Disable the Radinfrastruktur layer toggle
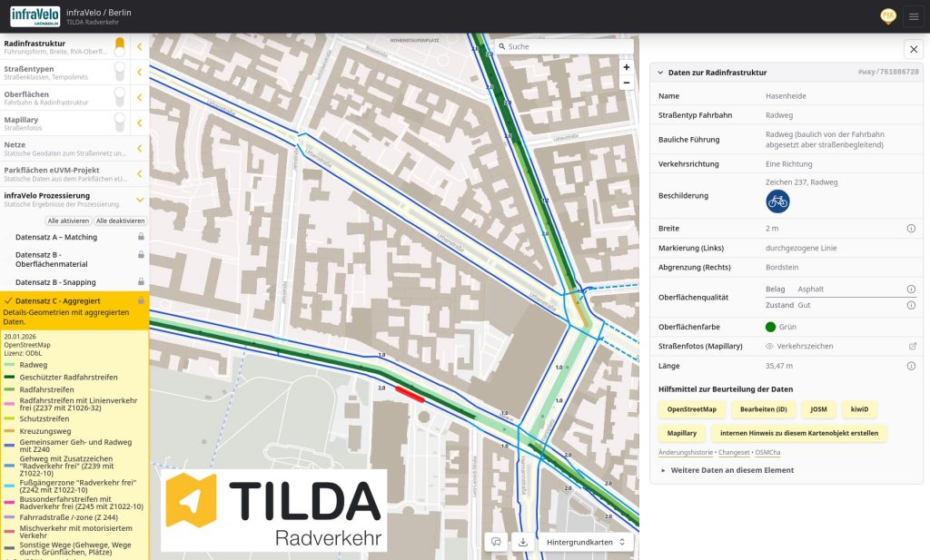Viewport: 930px width, 560px height. click(x=120, y=47)
